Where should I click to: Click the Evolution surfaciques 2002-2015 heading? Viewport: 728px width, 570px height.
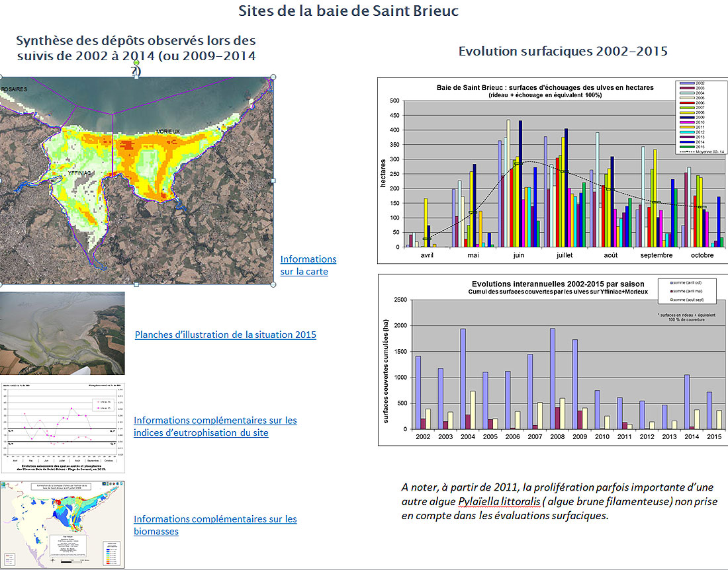pyautogui.click(x=563, y=51)
